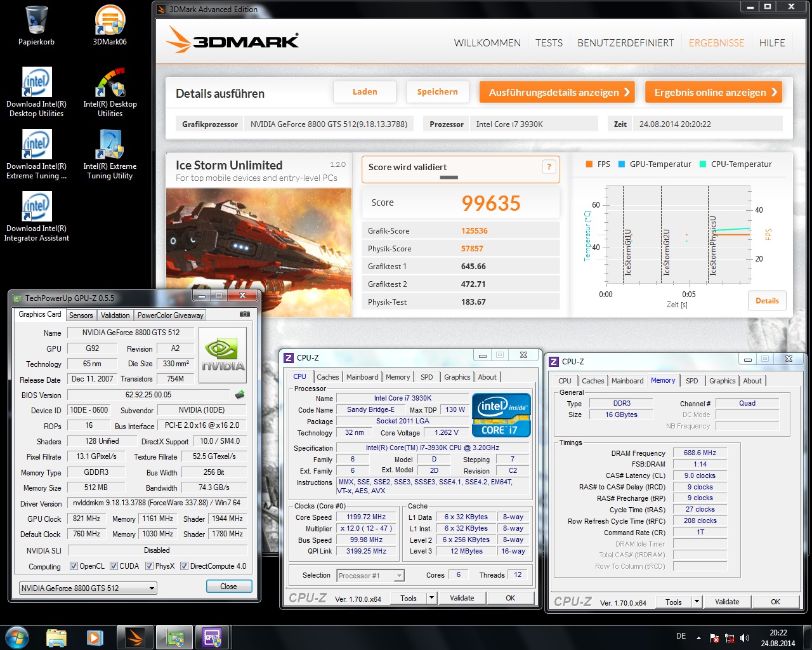Switch to the SPD tab in CPU-Z Memory window
This screenshot has height=650, width=812.
point(691,381)
